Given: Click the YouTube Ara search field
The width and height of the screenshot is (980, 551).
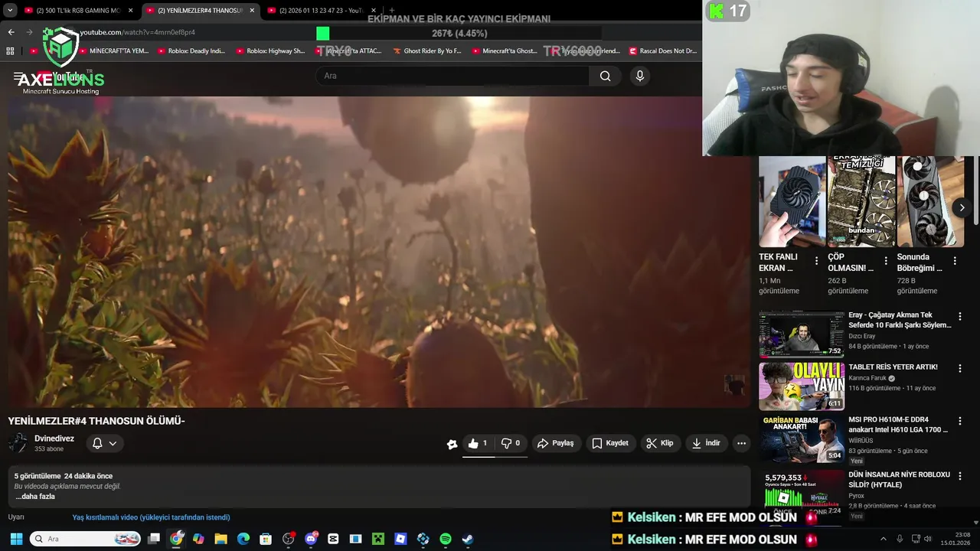Looking at the screenshot, I should coord(452,76).
